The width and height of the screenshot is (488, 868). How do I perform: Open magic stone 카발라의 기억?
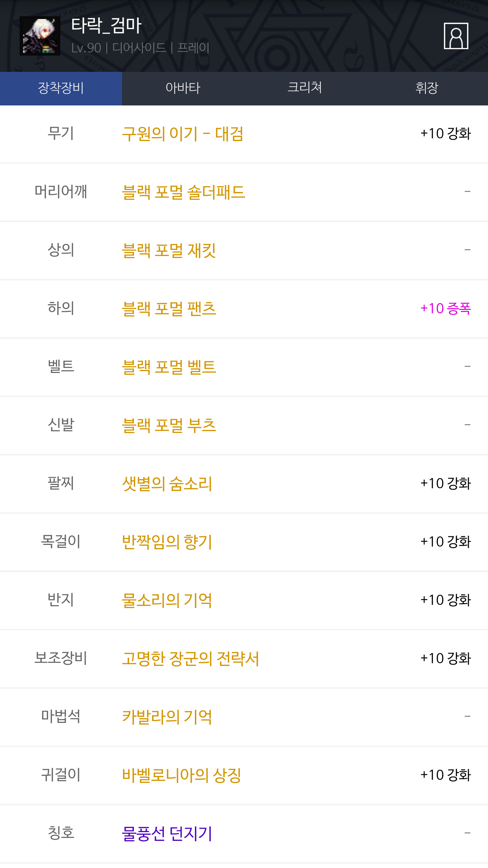pos(167,717)
